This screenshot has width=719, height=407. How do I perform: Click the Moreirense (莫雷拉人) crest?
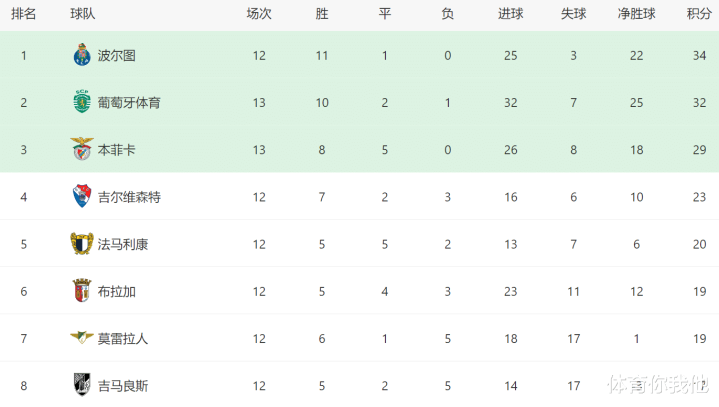(81, 338)
